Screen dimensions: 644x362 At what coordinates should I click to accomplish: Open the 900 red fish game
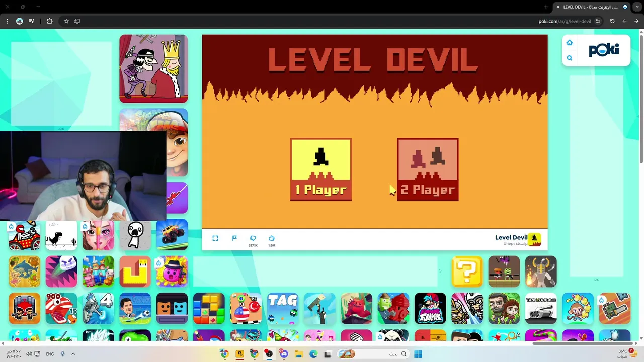(61, 309)
